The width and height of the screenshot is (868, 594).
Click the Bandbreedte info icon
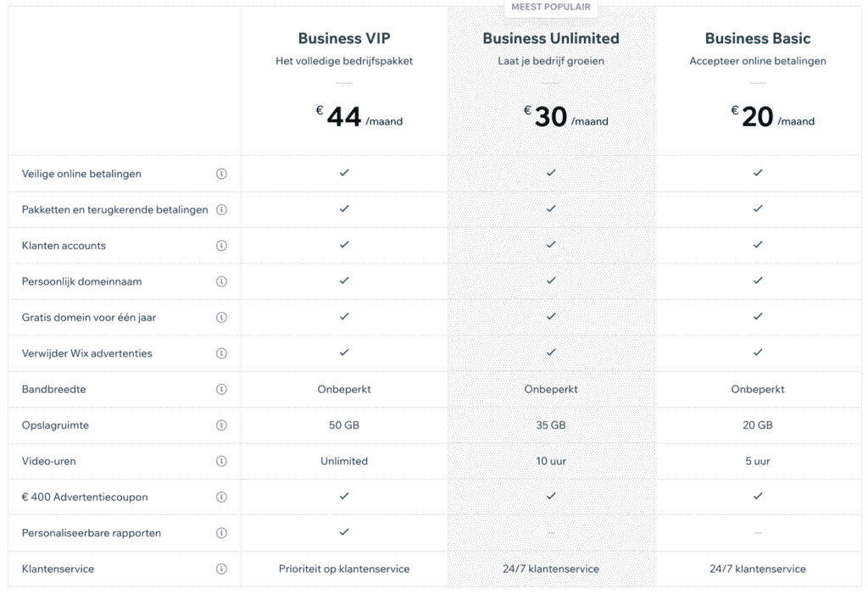click(221, 389)
